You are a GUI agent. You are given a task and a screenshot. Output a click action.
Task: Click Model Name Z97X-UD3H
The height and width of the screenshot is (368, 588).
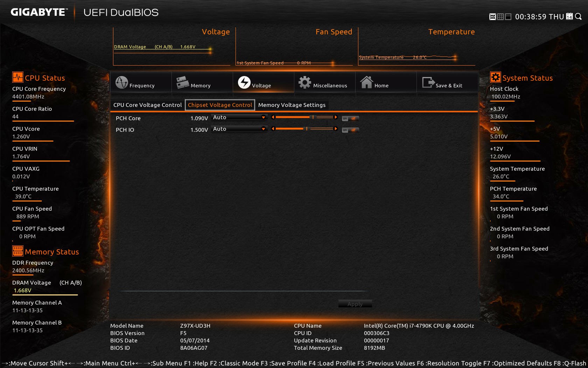(x=195, y=326)
